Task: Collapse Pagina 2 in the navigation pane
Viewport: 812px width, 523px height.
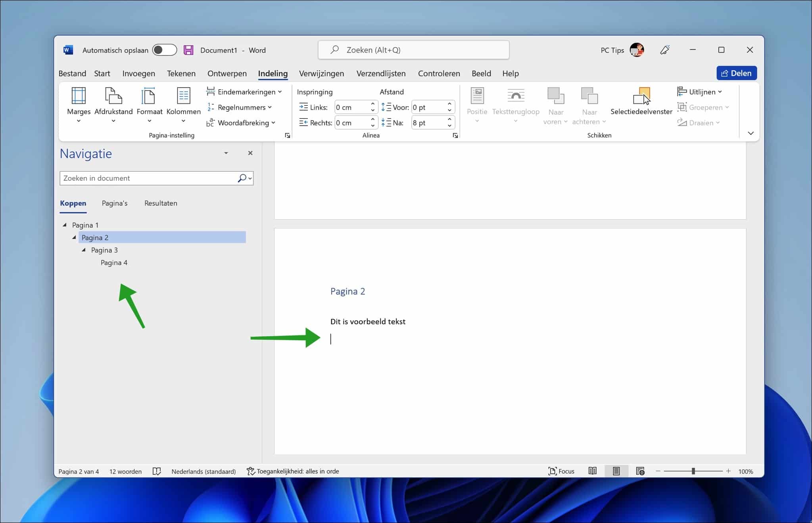Action: coord(74,237)
